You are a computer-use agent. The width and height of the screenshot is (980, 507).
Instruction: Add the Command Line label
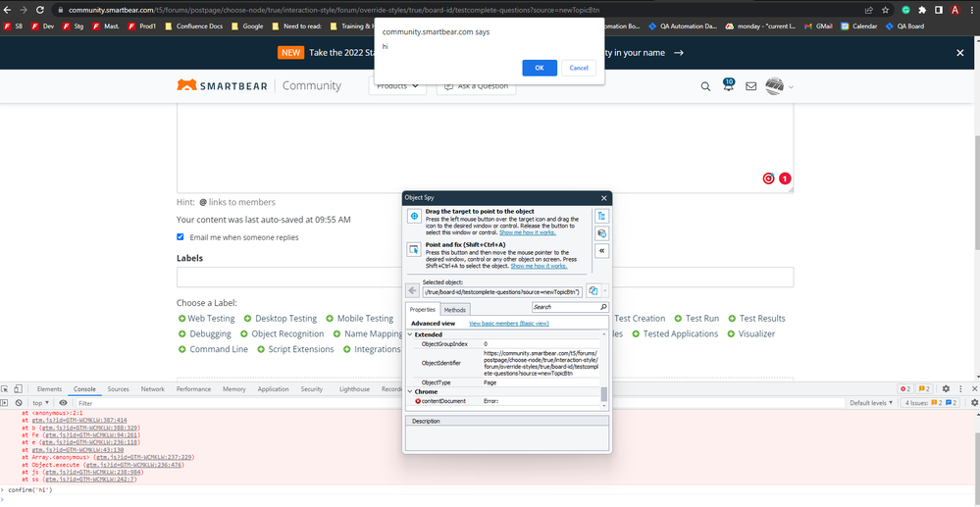(213, 349)
